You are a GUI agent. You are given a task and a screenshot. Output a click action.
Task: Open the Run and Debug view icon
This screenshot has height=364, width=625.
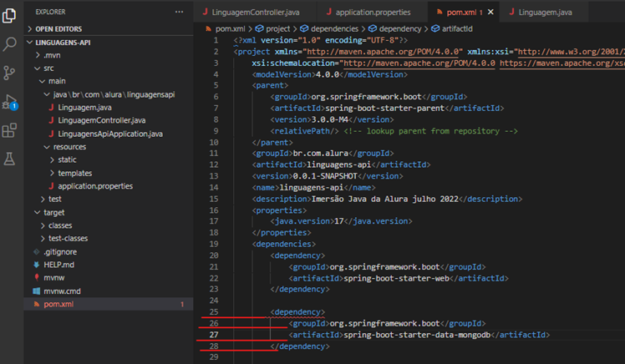9,102
